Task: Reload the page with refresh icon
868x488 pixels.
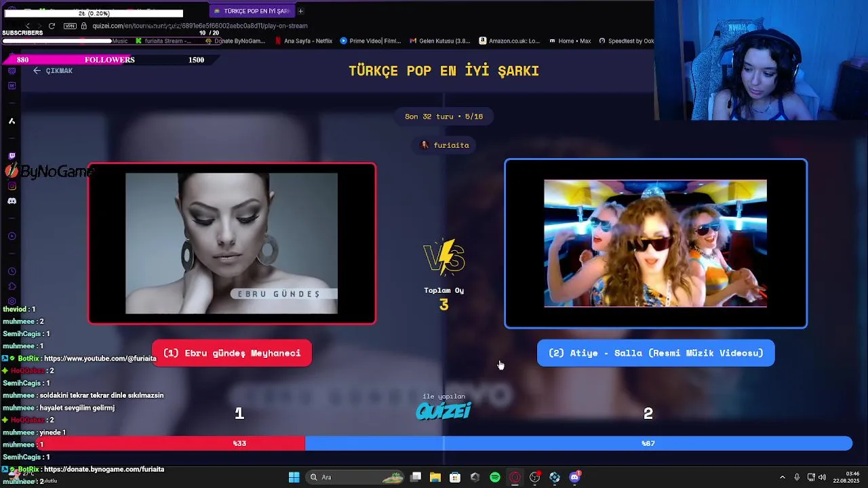Action: pos(52,26)
